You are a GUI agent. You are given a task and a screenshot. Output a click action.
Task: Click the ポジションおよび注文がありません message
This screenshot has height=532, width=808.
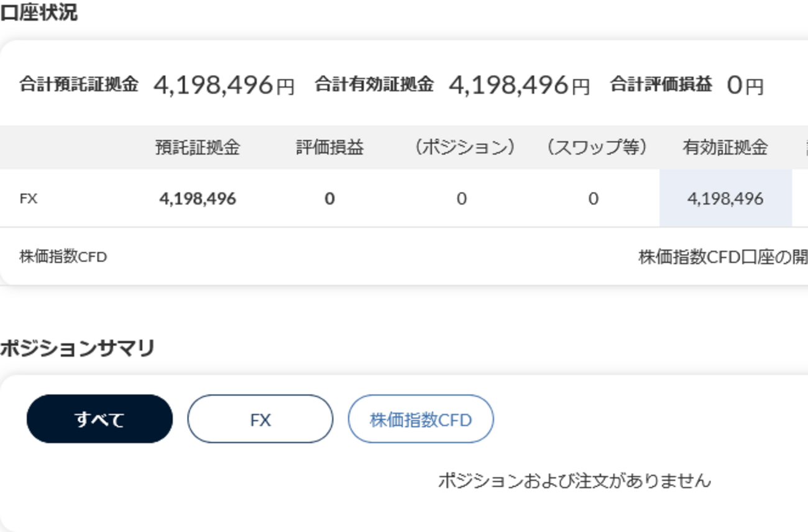coord(574,480)
